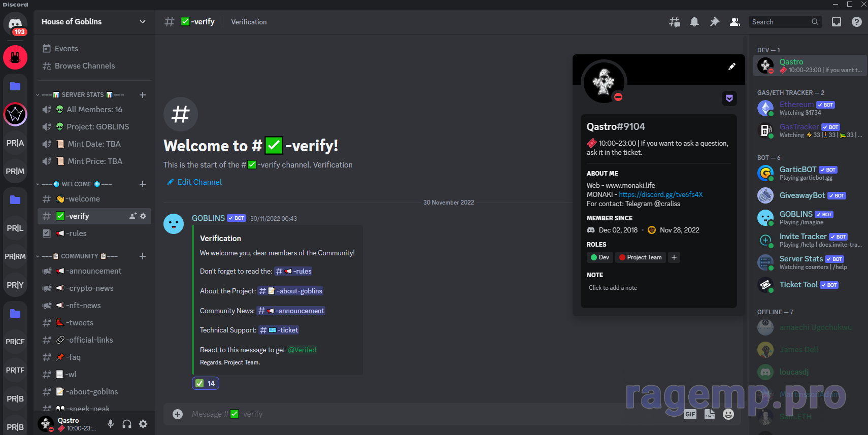This screenshot has width=868, height=435.
Task: Open the GIF picker
Action: 690,414
